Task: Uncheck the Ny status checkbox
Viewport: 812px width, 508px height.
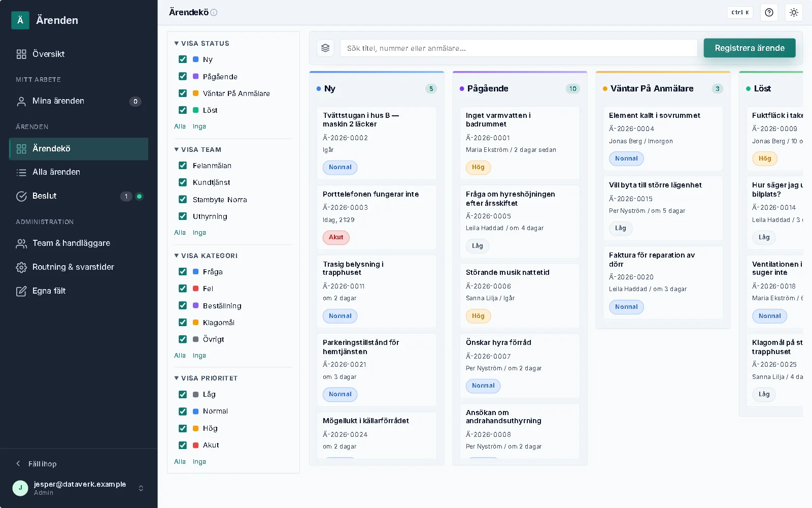Action: pos(183,59)
